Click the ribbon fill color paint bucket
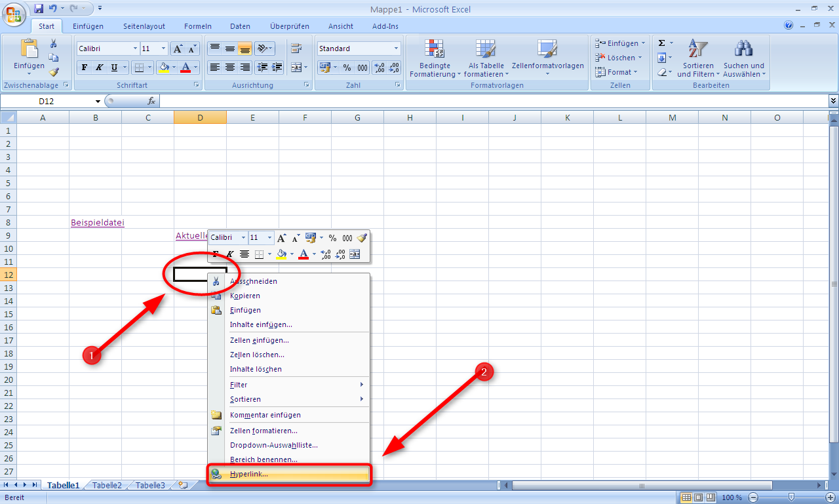The width and height of the screenshot is (839, 504). click(164, 68)
